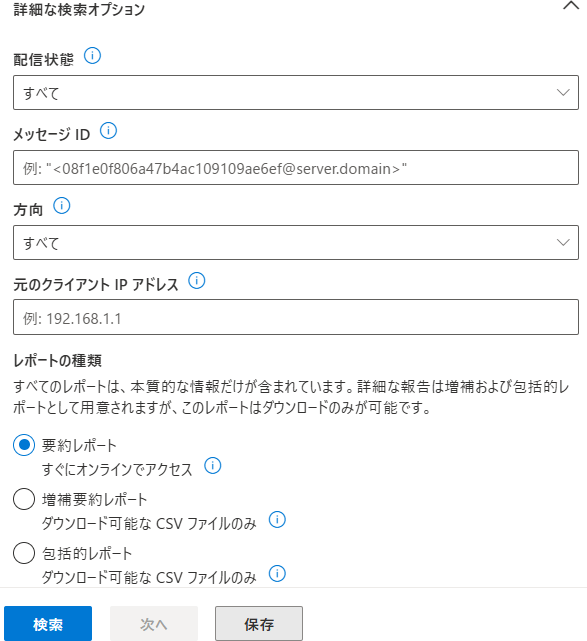Click the 保存 button
This screenshot has width=587, height=641.
coord(259,624)
